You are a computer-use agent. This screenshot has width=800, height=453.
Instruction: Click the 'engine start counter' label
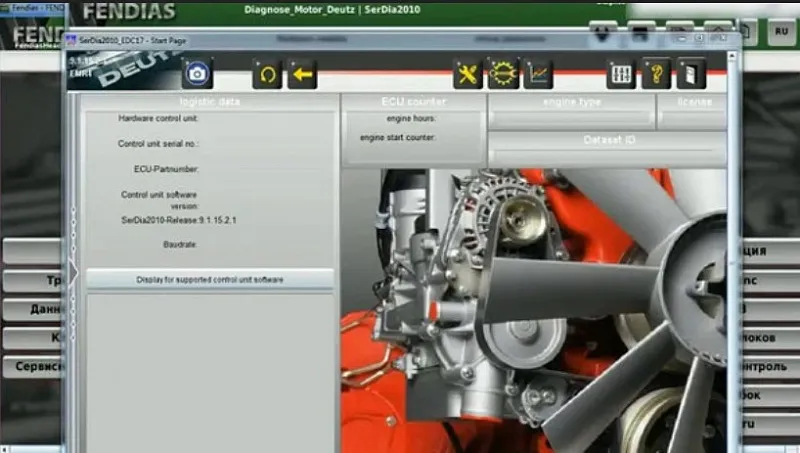(397, 137)
